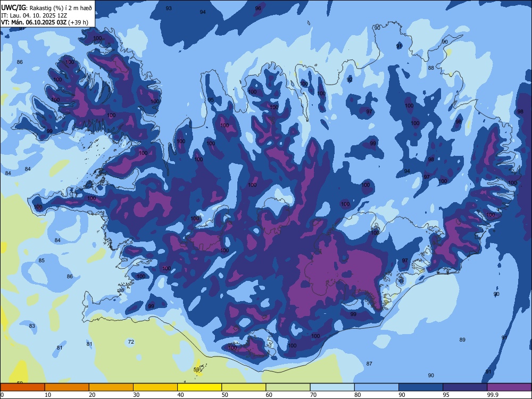Click the '96' value at the top edge
The height and width of the screenshot is (399, 532).
coord(258,8)
